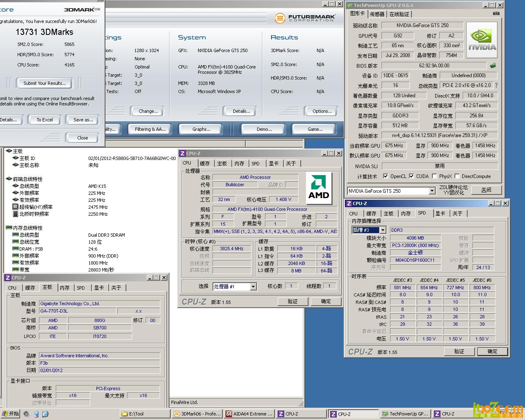Click 确定 in the processor CPU-Z window

point(326,301)
